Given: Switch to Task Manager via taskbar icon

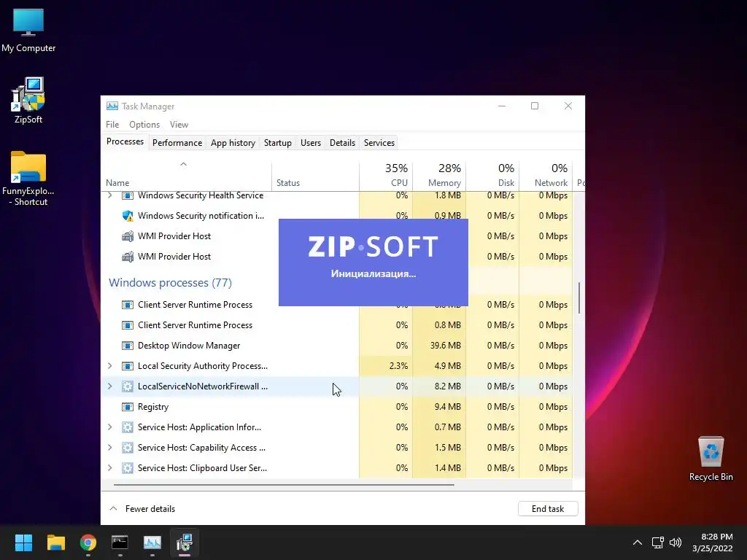Looking at the screenshot, I should [152, 542].
